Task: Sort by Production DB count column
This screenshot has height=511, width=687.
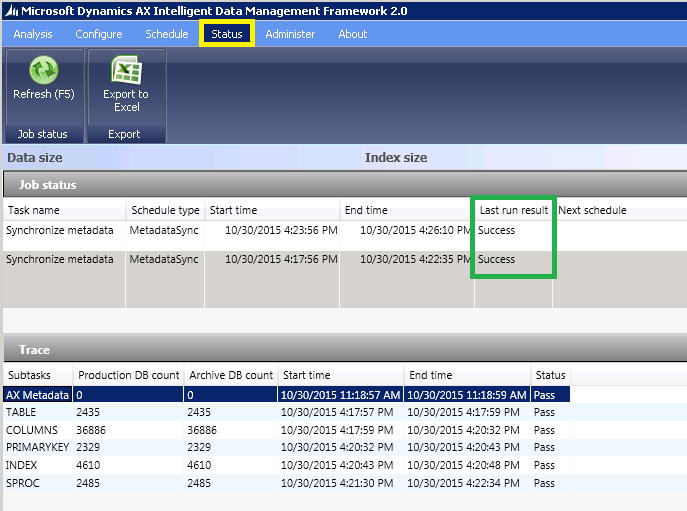Action: tap(128, 376)
